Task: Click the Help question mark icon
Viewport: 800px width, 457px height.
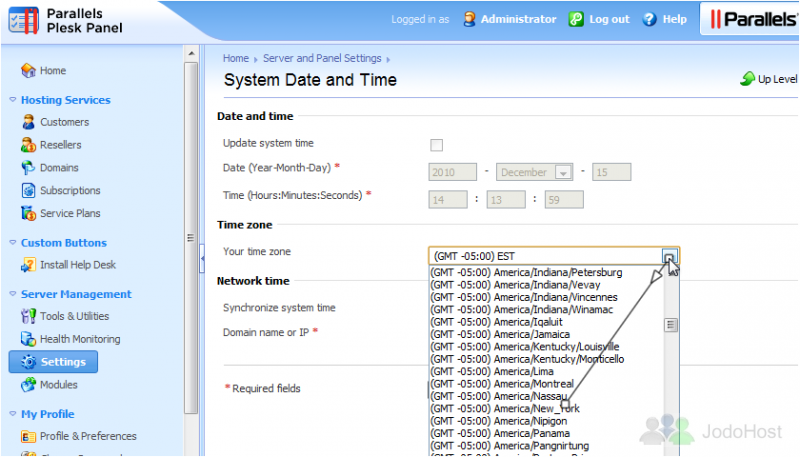Action: tap(649, 19)
